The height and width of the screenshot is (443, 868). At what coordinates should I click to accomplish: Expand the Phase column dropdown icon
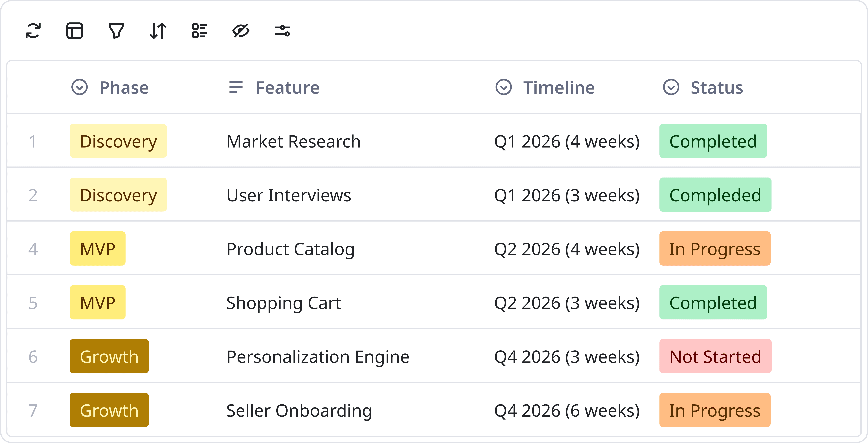pos(80,87)
